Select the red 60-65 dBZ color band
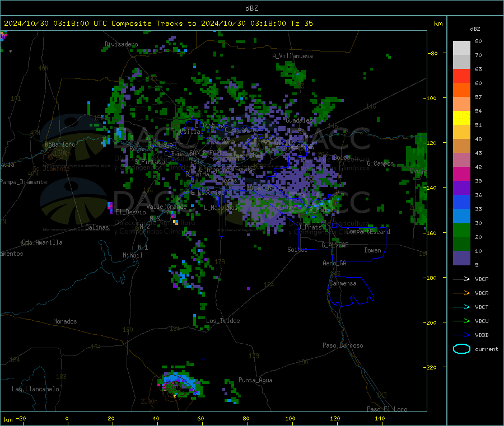 tap(461, 76)
